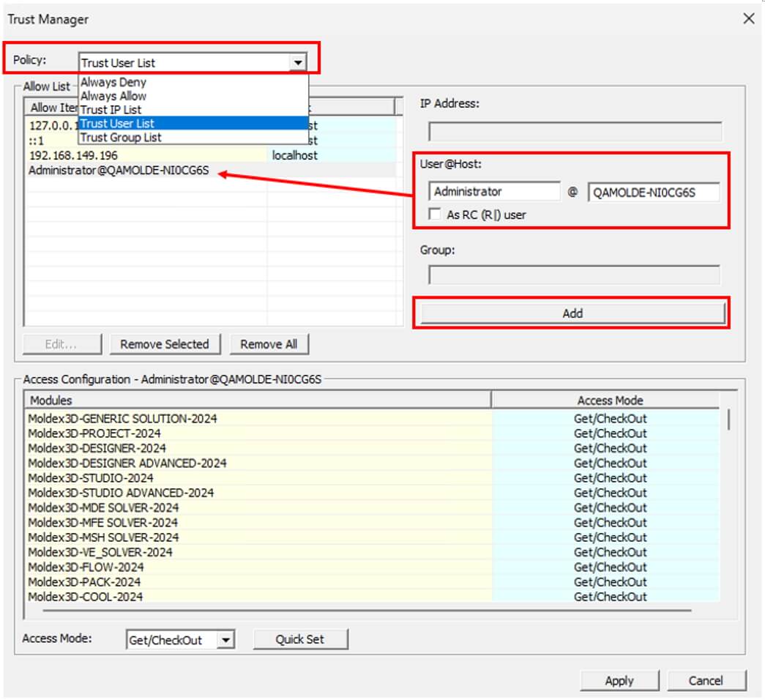Select Moldex3D-FLOW-2024 module row
Screen dimensions: 765x700
click(x=373, y=567)
